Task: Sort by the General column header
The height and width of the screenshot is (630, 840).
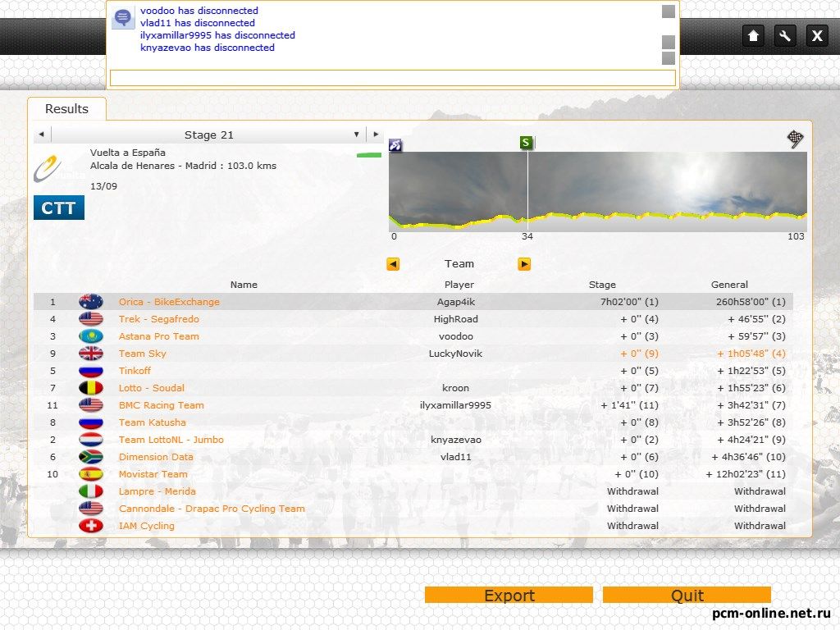Action: [729, 285]
